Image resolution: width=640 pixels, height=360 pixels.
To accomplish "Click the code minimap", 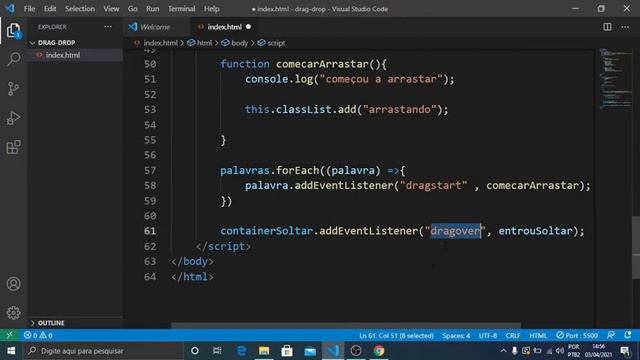I will click(x=616, y=78).
